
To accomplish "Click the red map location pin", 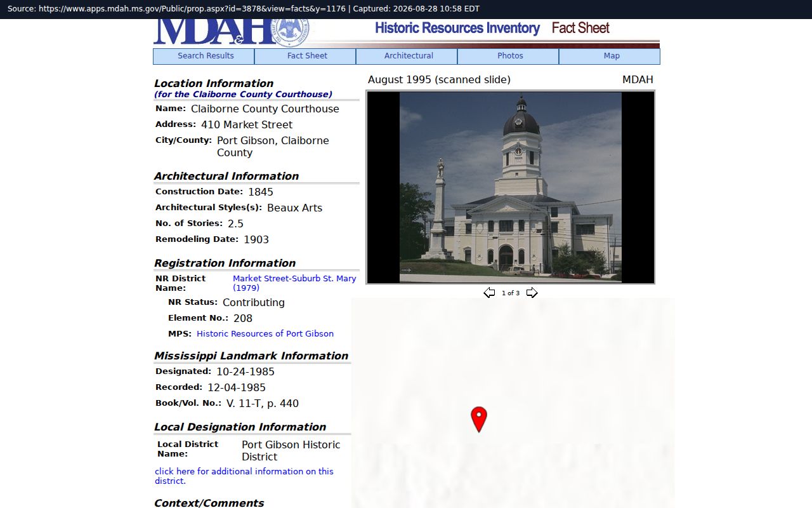I will tap(479, 420).
